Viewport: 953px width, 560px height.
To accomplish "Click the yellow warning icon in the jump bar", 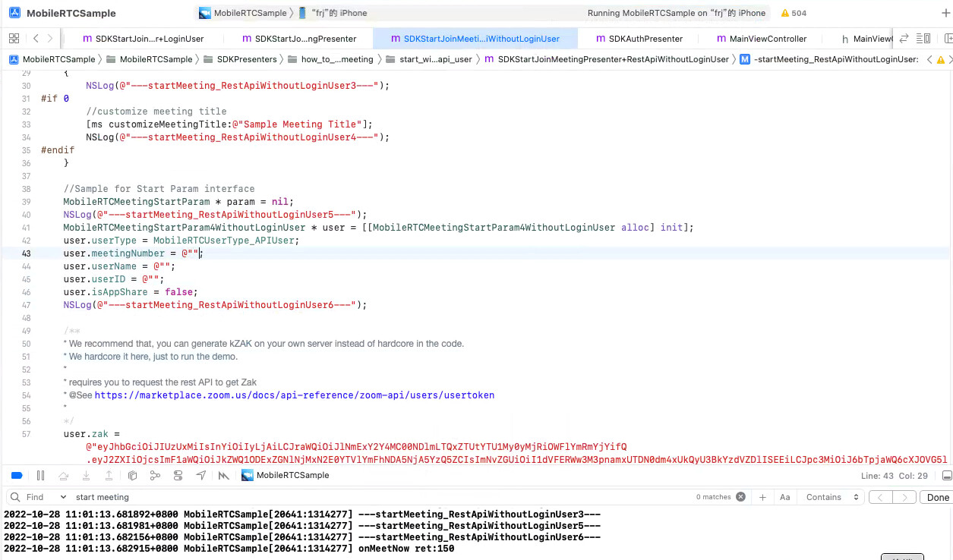I will (941, 59).
